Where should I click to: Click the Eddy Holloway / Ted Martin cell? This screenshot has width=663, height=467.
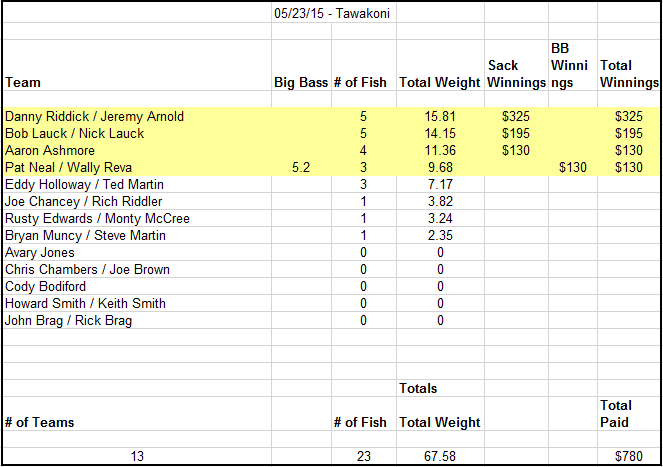click(137, 184)
